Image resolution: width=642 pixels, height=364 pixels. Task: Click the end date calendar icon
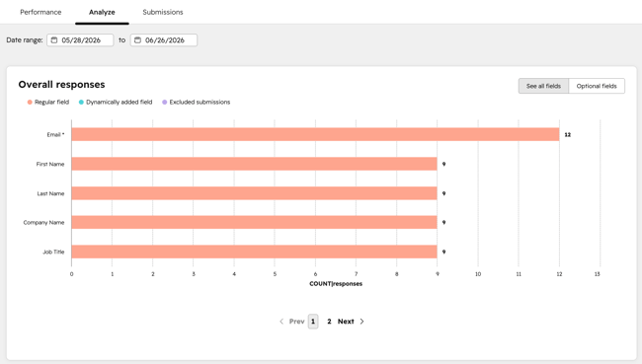137,40
